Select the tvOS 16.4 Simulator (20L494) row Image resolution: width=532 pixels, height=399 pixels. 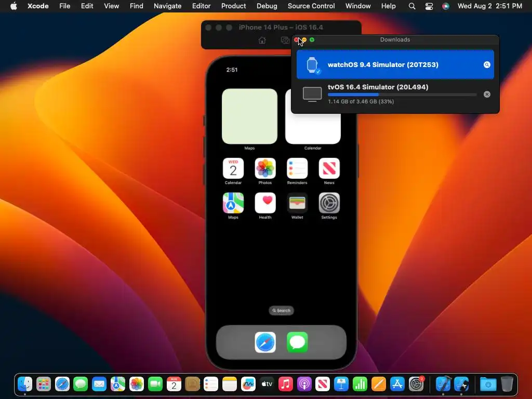(395, 94)
